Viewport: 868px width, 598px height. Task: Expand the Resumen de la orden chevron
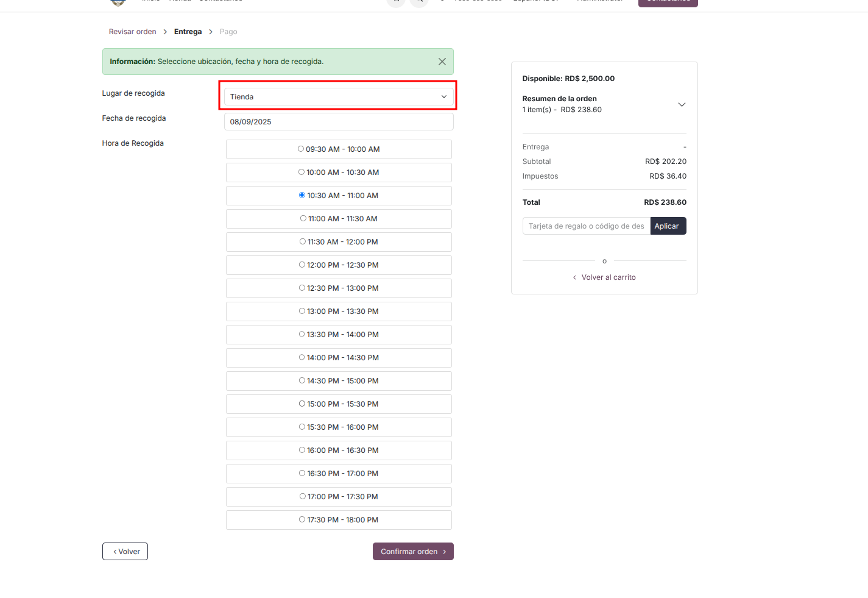[x=682, y=104]
